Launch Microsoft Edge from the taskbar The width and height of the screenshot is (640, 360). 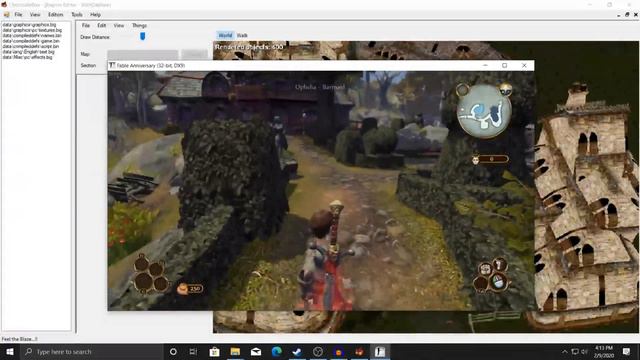(277, 351)
